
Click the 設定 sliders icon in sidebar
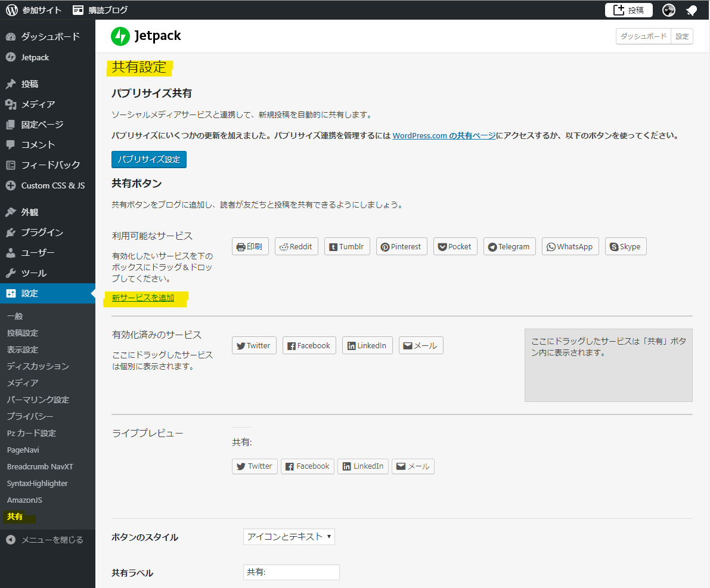(11, 293)
